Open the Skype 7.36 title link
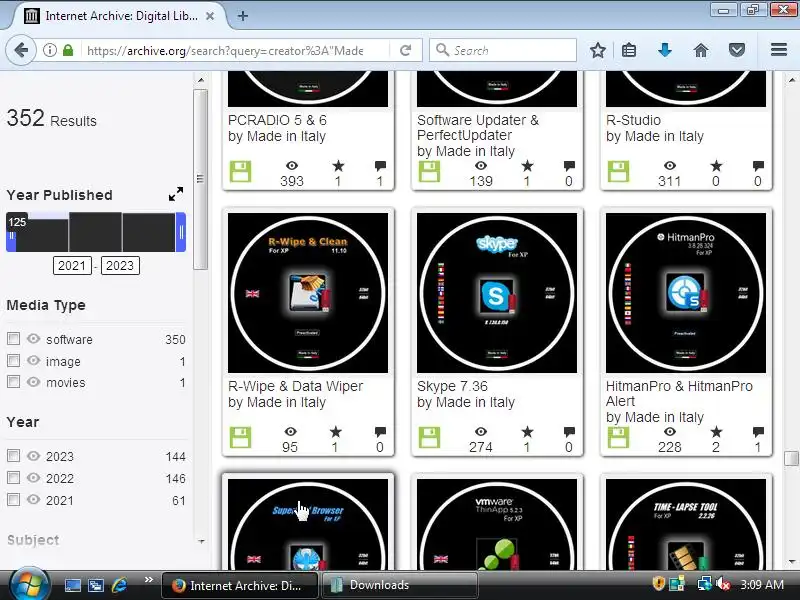800x600 pixels. tap(452, 386)
